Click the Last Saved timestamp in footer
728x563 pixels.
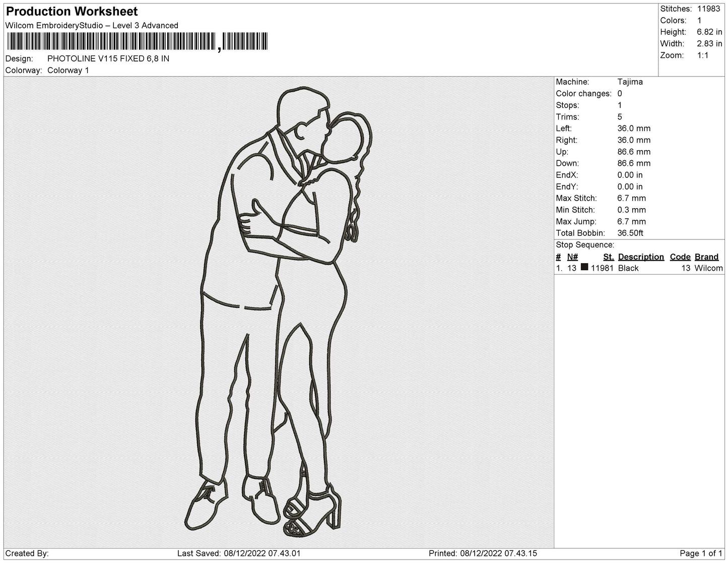(239, 553)
